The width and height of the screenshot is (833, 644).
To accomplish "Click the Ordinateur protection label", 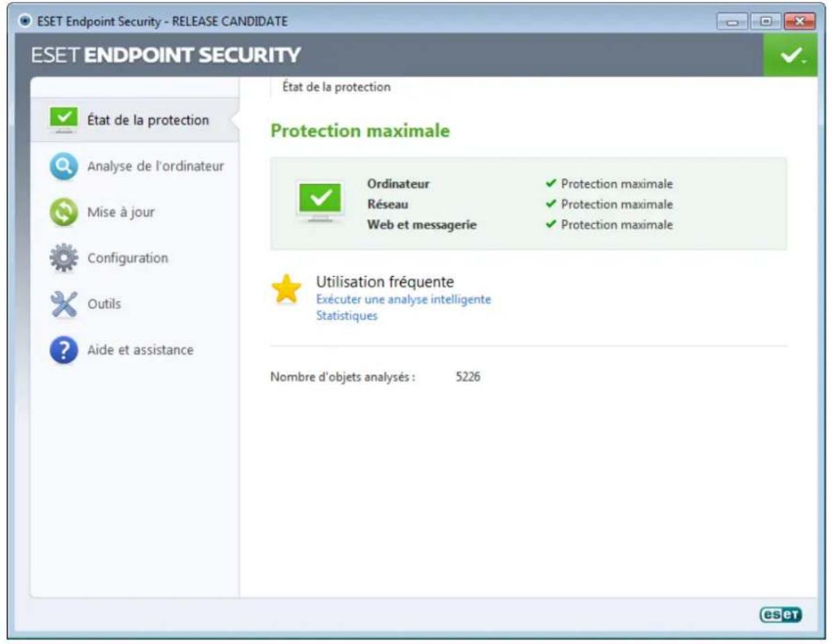I will click(x=398, y=184).
